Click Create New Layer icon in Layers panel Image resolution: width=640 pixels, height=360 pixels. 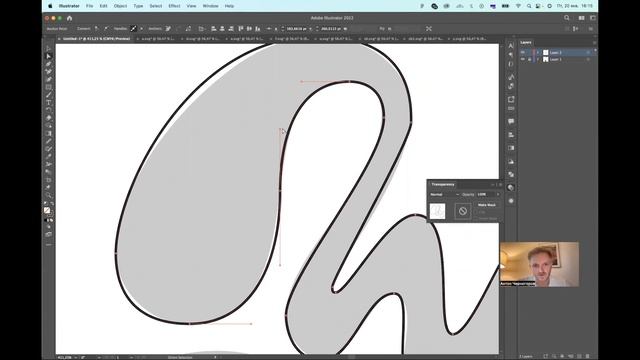click(x=579, y=356)
